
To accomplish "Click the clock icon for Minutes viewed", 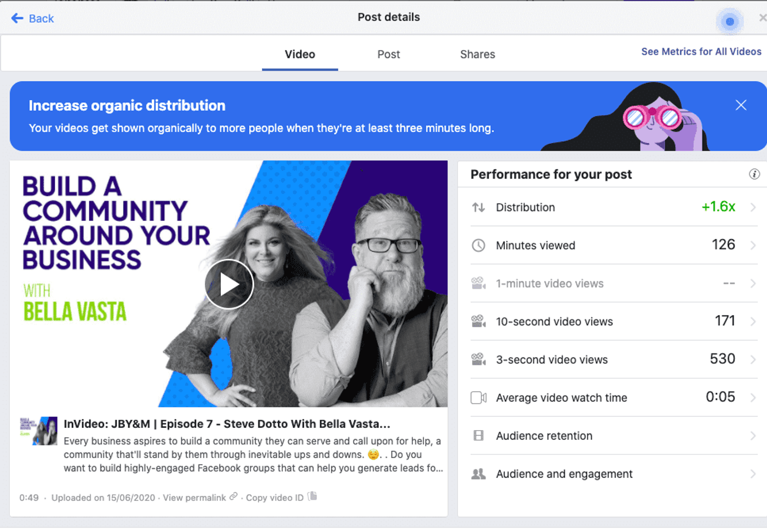I will [x=478, y=245].
